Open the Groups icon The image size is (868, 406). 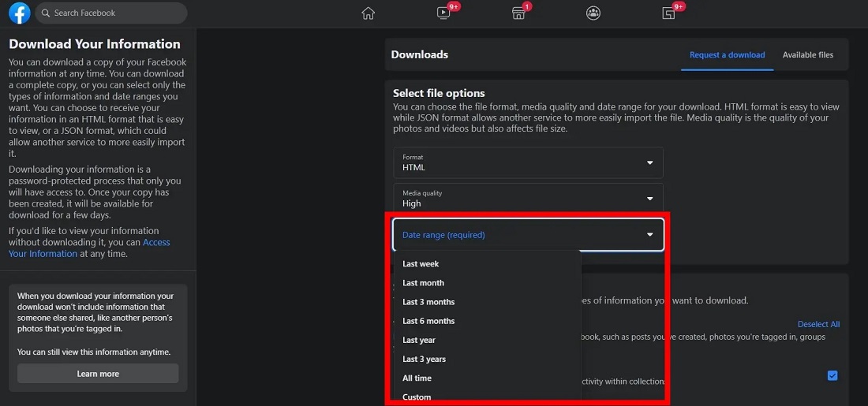(593, 13)
